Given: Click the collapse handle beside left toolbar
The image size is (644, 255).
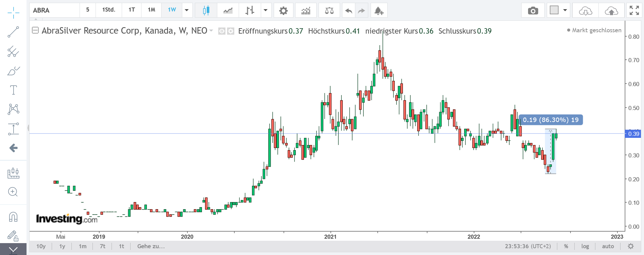Looking at the screenshot, I should coord(28,128).
